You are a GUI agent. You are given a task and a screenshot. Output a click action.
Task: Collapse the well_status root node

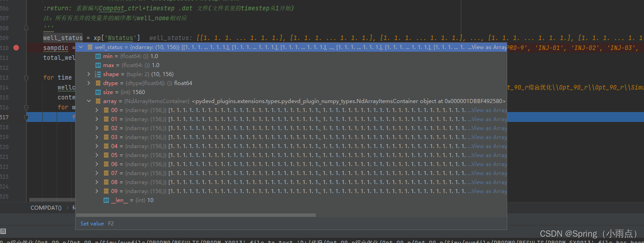[81, 47]
